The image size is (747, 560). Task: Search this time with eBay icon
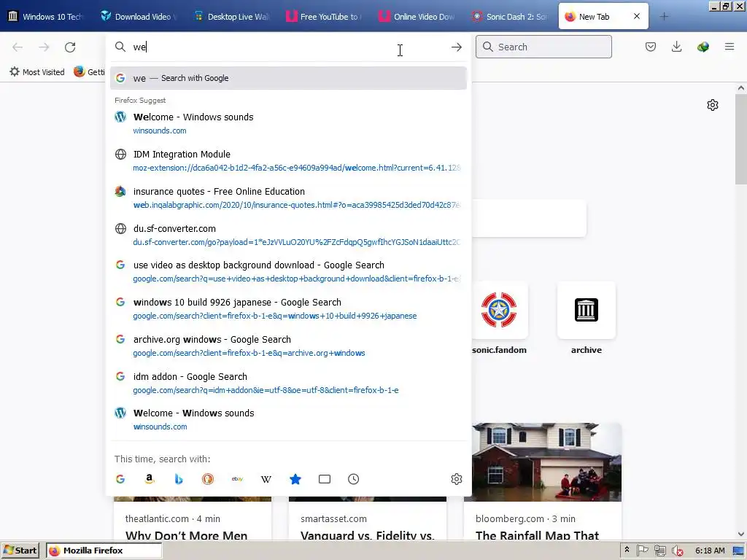click(x=237, y=479)
